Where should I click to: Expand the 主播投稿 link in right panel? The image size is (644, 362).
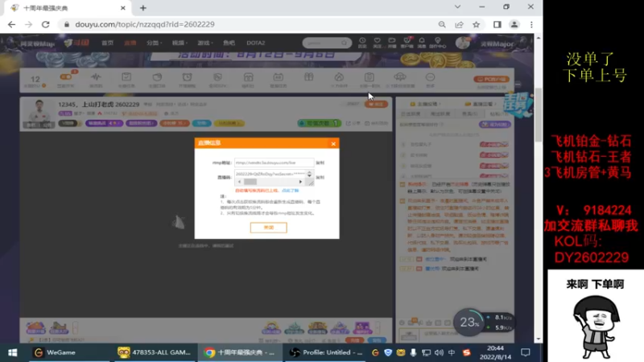(427, 105)
